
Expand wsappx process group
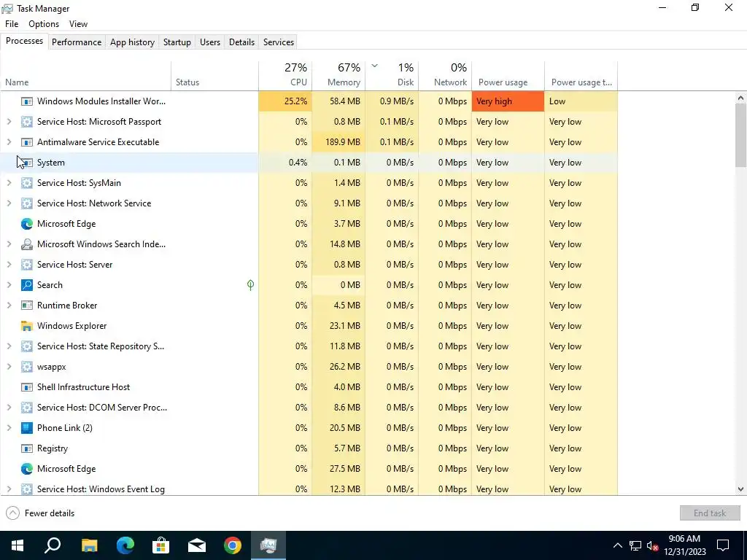pos(9,367)
